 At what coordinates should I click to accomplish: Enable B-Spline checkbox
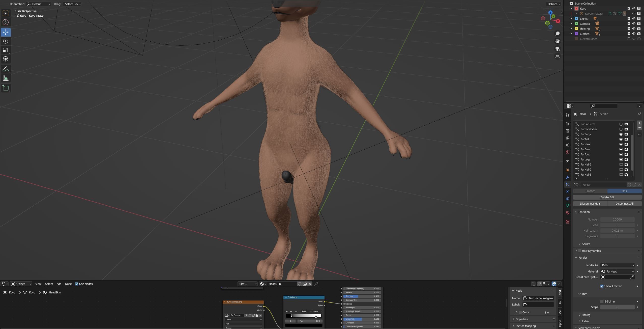pyautogui.click(x=602, y=301)
